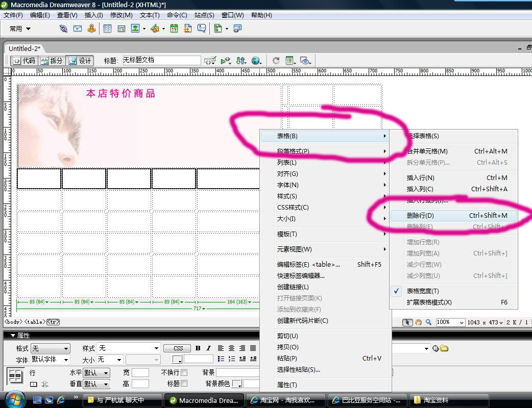The image size is (532, 408).
Task: Open the 字体 font dropdown
Action: pyautogui.click(x=51, y=359)
